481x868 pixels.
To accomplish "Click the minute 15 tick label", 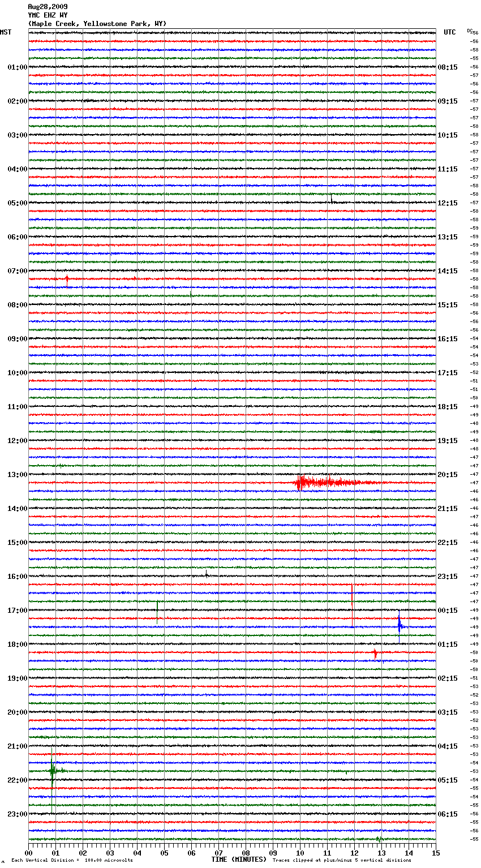I will coord(436,853).
